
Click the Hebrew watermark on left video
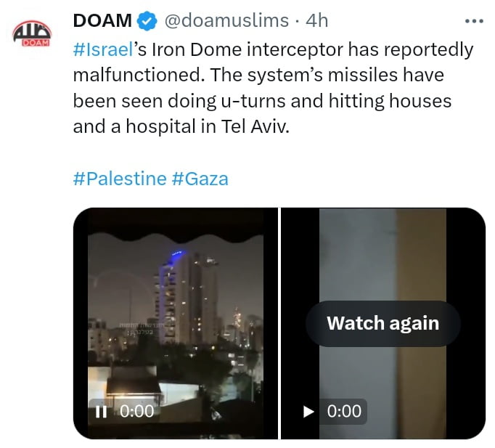point(137,330)
